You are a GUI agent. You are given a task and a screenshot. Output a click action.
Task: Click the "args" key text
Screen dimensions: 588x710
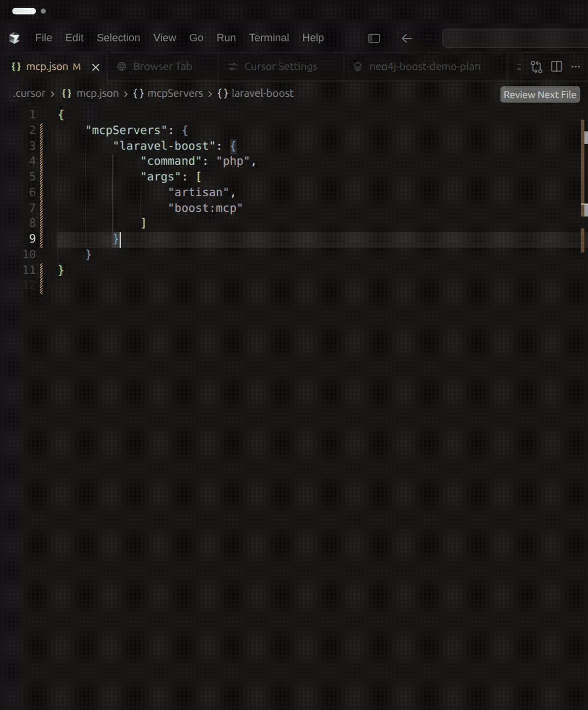point(161,177)
